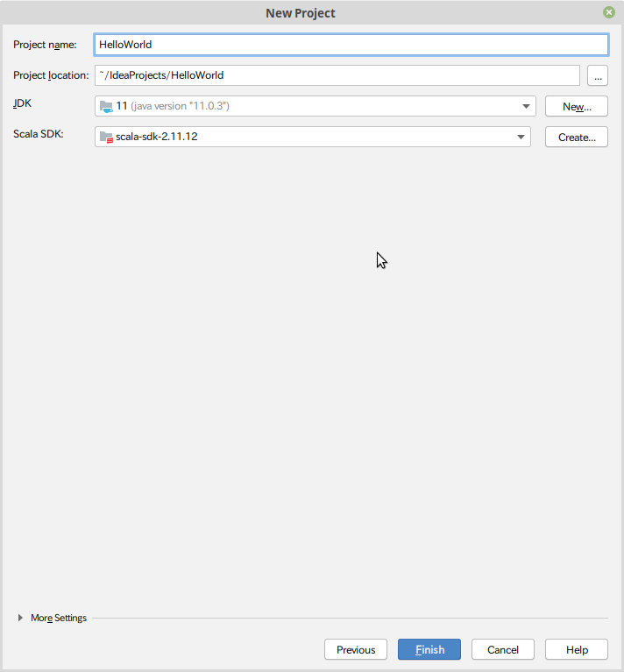Open Help for the dialog
This screenshot has width=624, height=672.
point(577,650)
